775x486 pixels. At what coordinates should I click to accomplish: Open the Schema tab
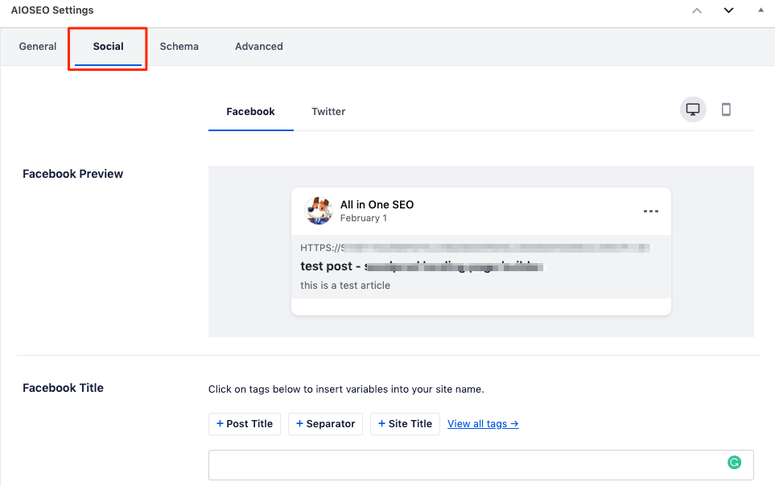pos(179,46)
